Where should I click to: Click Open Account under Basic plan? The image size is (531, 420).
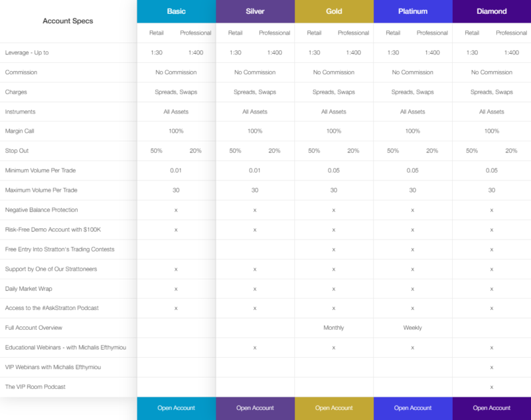(x=176, y=408)
